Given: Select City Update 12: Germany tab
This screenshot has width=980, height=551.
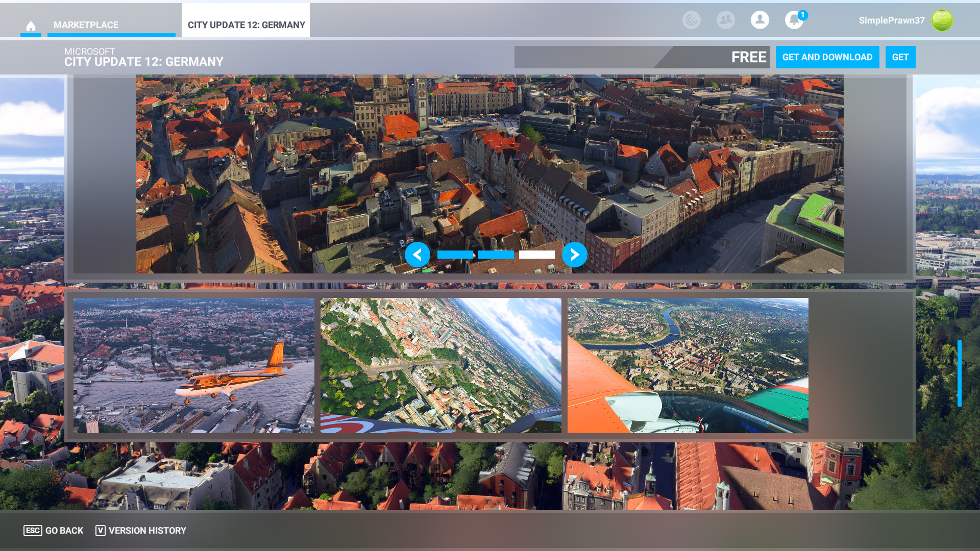Looking at the screenshot, I should pyautogui.click(x=246, y=25).
